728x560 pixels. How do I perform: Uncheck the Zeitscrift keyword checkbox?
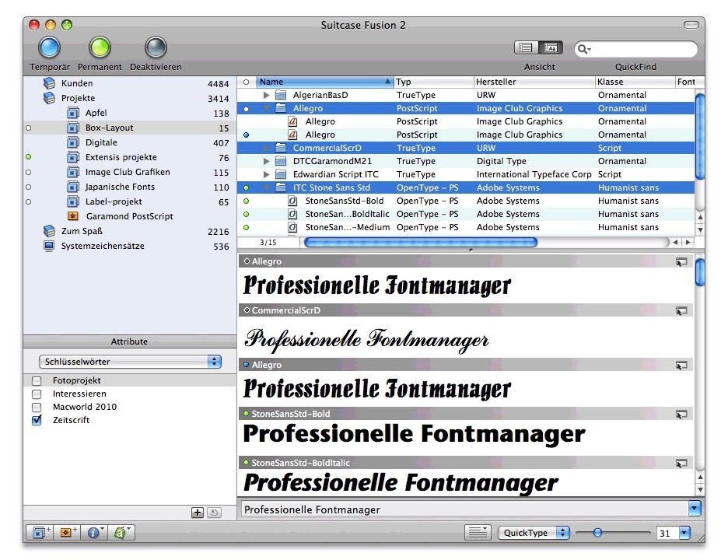point(37,421)
